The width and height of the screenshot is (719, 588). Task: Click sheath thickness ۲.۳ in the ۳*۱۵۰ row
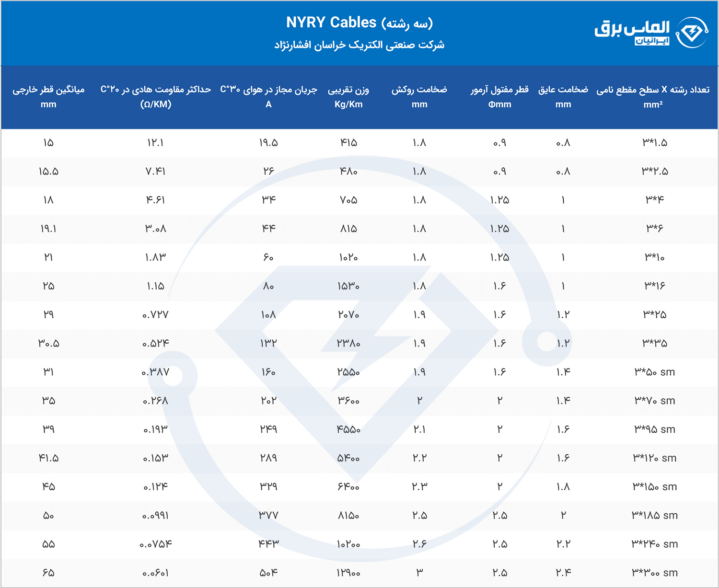click(x=419, y=487)
